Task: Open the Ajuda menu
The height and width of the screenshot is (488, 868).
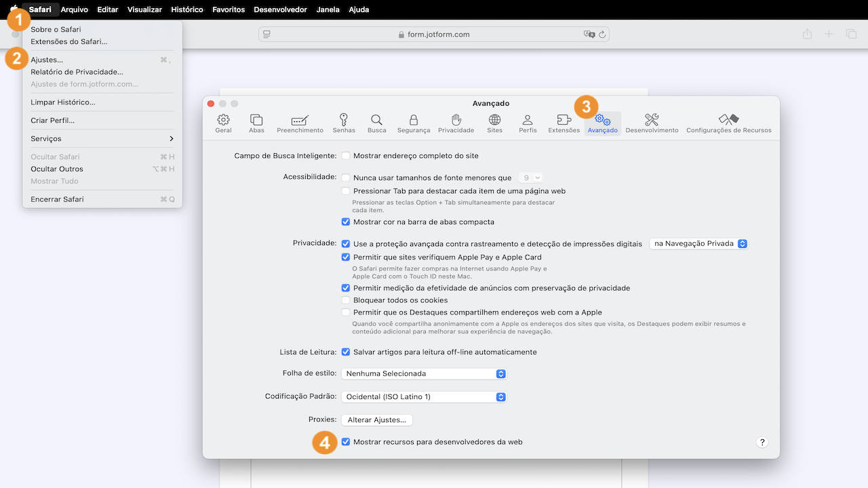Action: (x=359, y=9)
